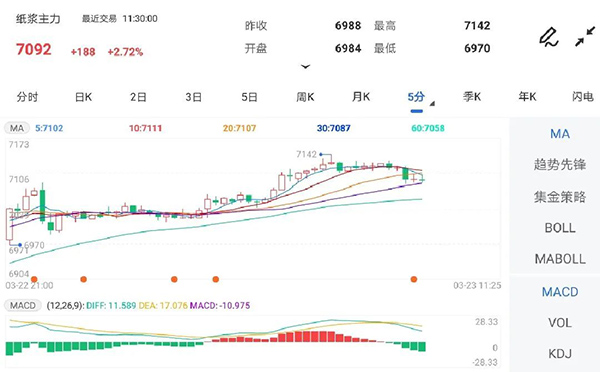The image size is (600, 372).
Task: Switch to the 分时 tab
Action: 27,97
